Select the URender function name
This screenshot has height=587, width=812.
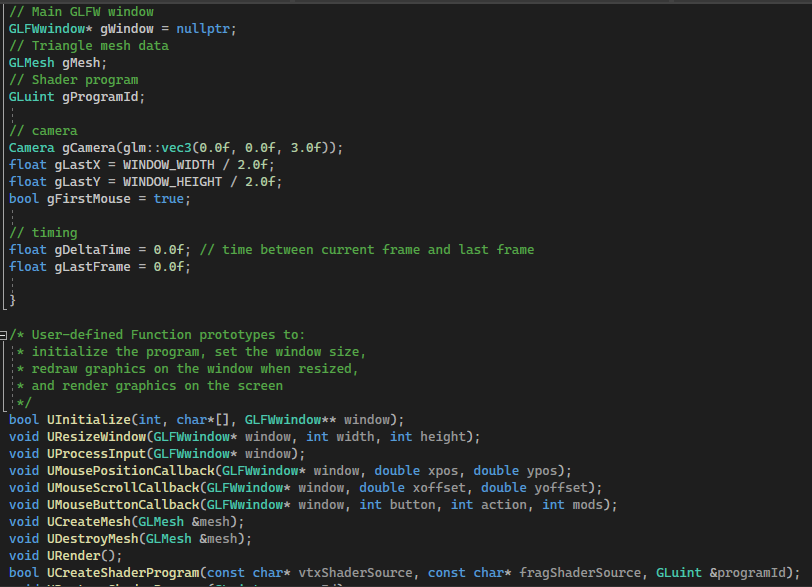75,555
